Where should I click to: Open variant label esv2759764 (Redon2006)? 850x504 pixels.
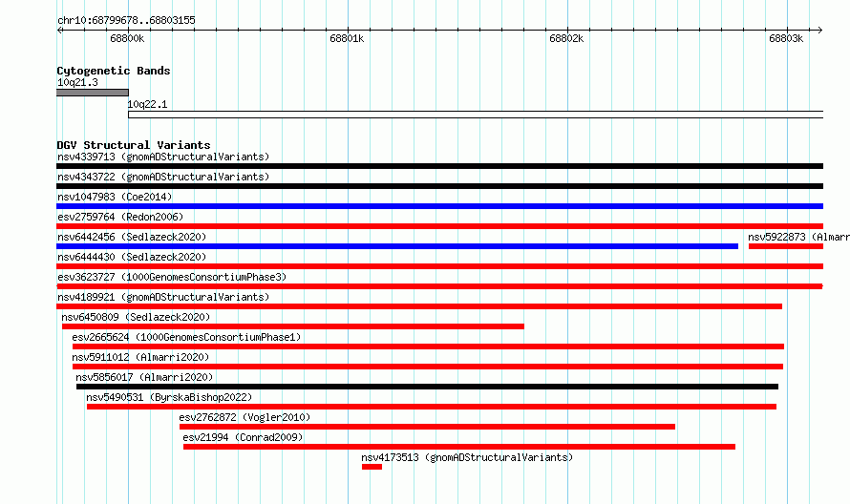tap(120, 218)
